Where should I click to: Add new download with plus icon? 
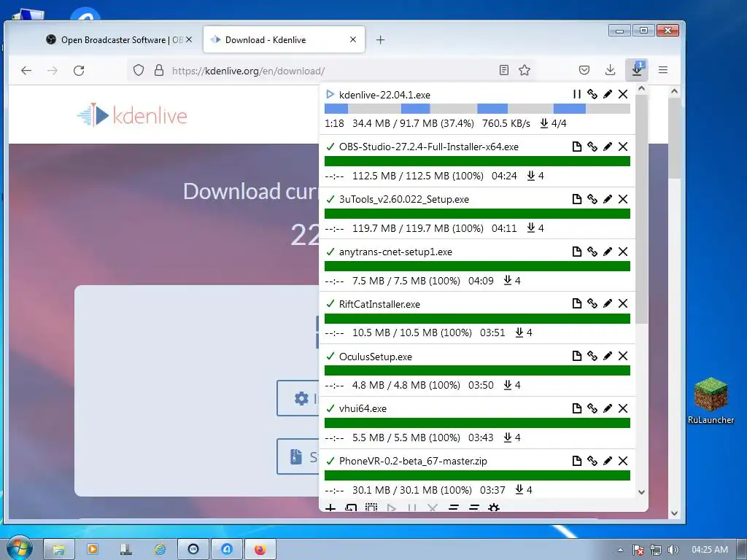[x=330, y=508]
